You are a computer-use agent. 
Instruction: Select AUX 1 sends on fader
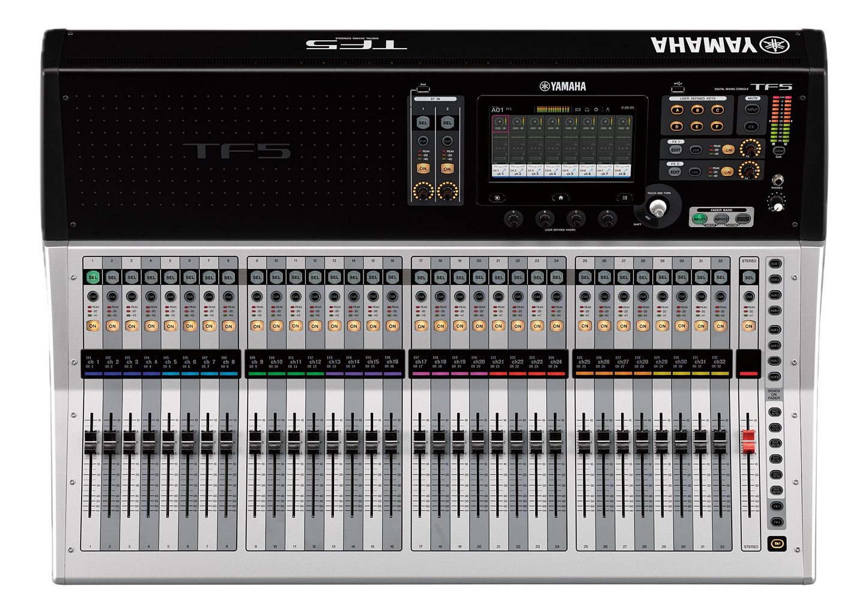[775, 264]
